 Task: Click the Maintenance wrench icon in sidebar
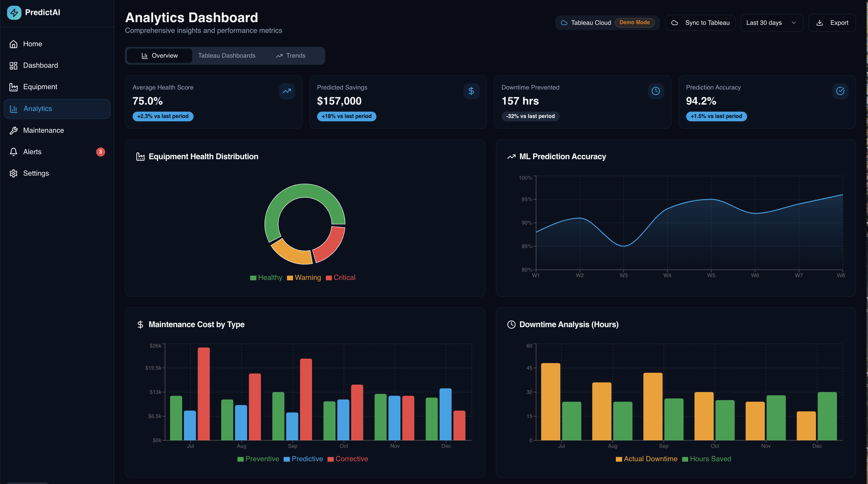[x=13, y=130]
